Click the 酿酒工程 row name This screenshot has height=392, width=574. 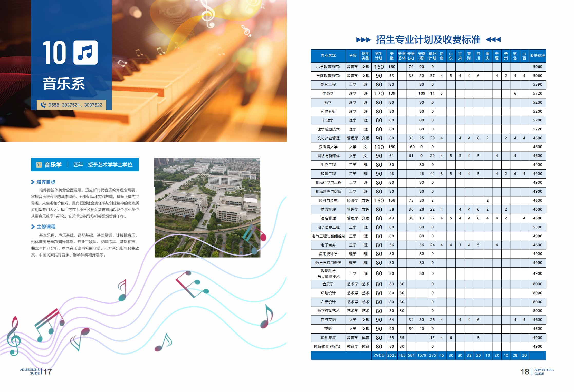(x=328, y=174)
